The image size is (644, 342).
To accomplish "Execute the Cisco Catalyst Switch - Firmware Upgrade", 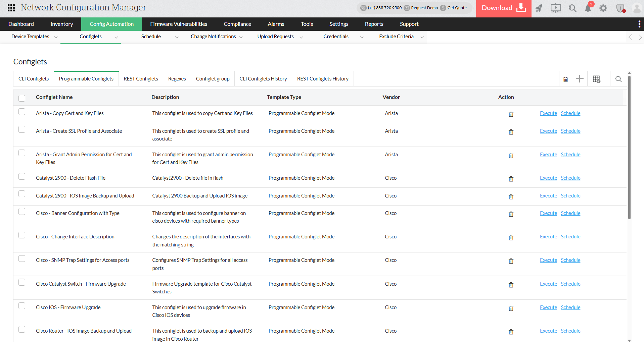I will pyautogui.click(x=548, y=284).
